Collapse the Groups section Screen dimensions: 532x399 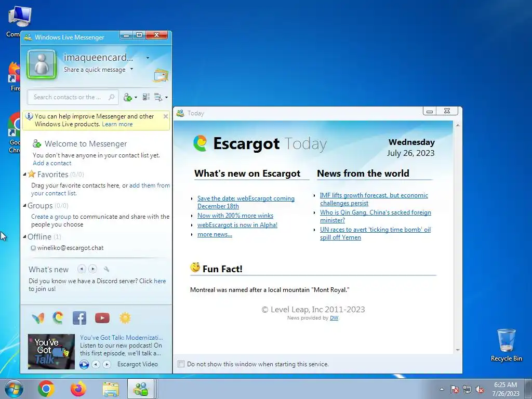tap(25, 206)
